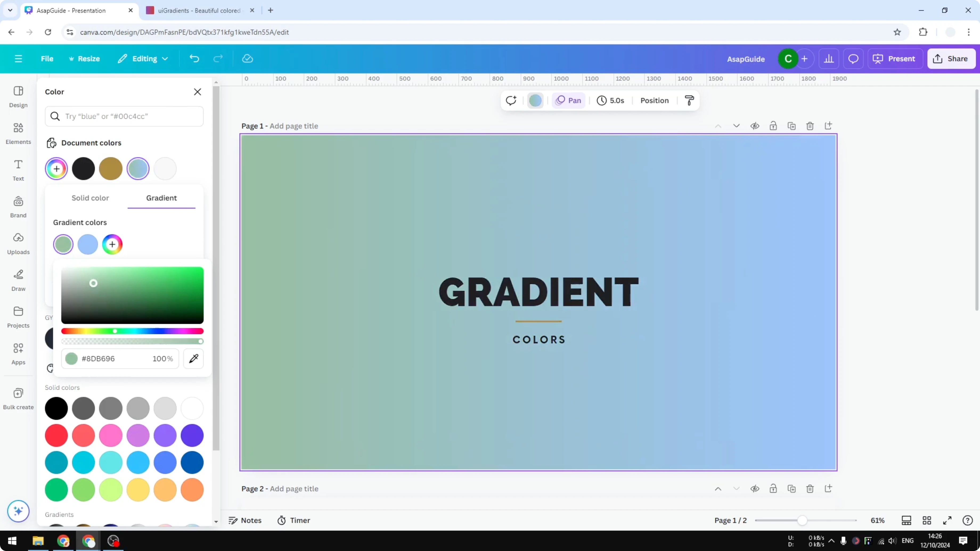Click the Share button
The width and height of the screenshot is (980, 551).
(x=951, y=59)
